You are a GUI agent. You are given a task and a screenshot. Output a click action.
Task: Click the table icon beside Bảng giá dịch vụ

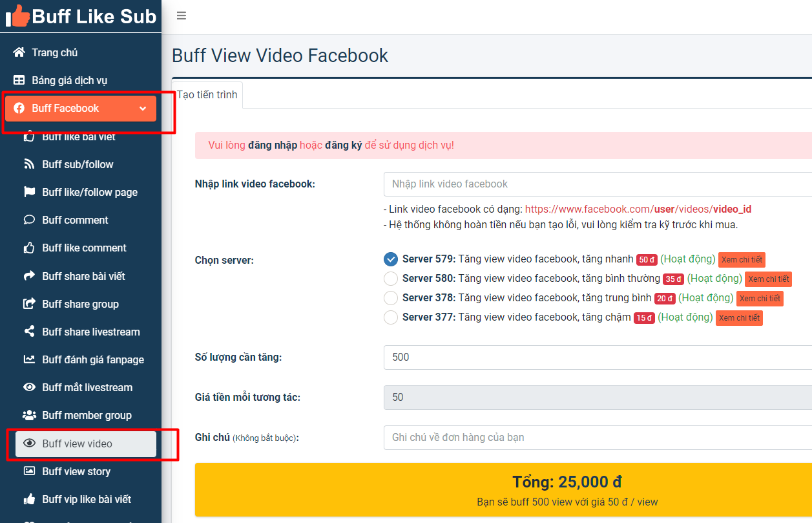pyautogui.click(x=19, y=80)
